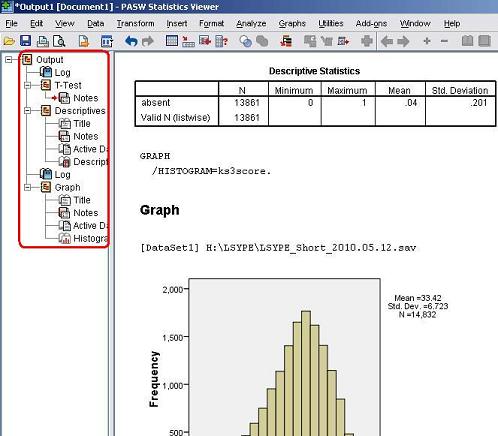Screen dimensions: 498x436
Task: Click the Hide closed-book icon
Action: 485,41
